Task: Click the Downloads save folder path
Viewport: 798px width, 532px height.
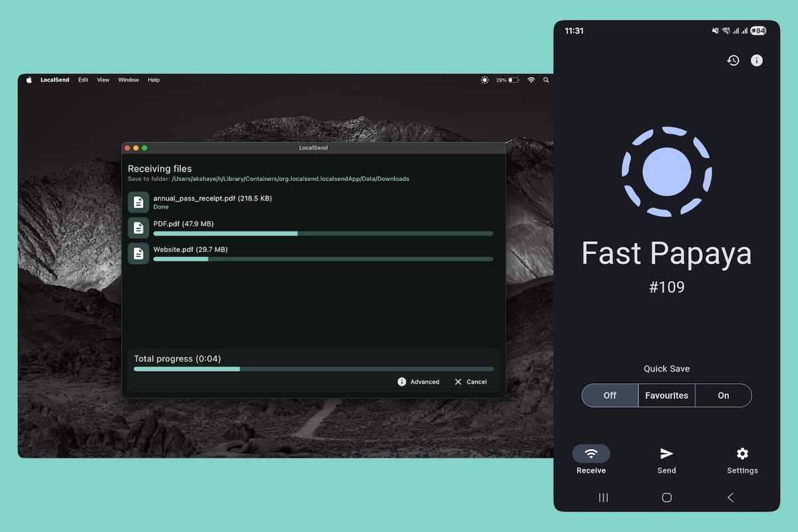Action: 291,179
